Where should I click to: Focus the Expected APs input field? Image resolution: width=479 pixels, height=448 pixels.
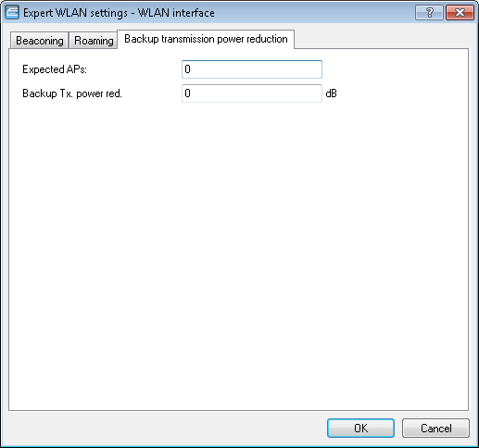pos(252,69)
